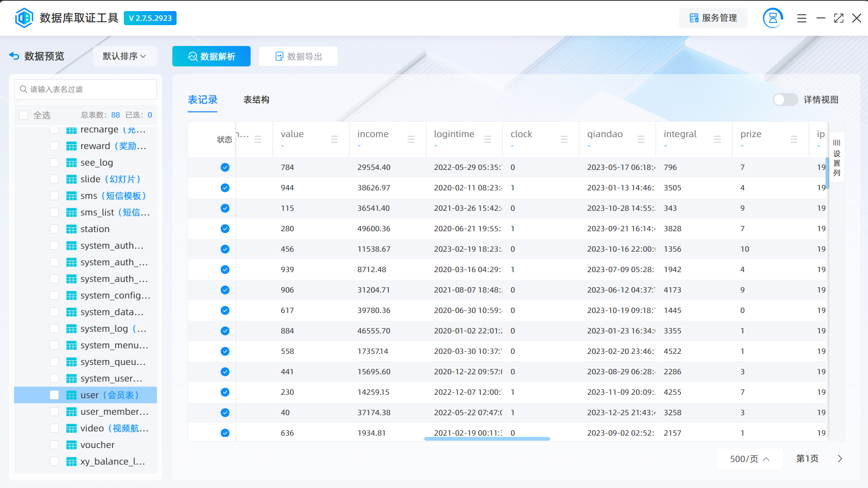Viewport: 868px width, 488px height.
Task: Click the back arrow beside 数据预览
Action: [x=14, y=56]
